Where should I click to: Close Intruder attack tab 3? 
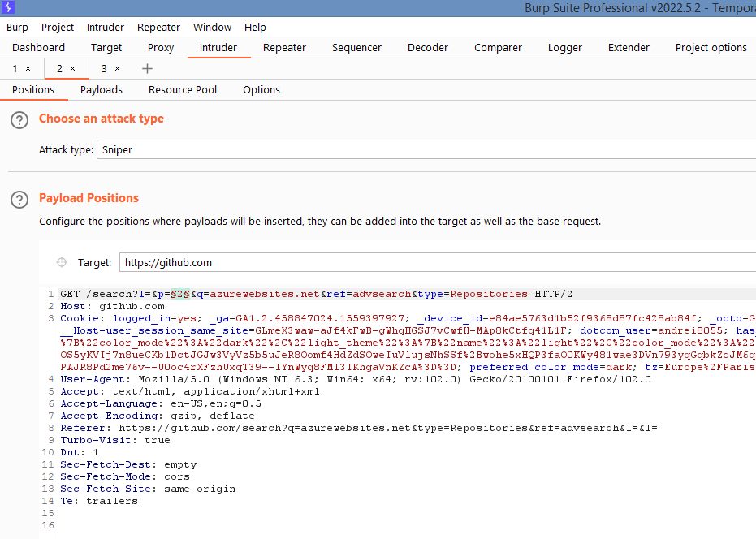[x=117, y=69]
